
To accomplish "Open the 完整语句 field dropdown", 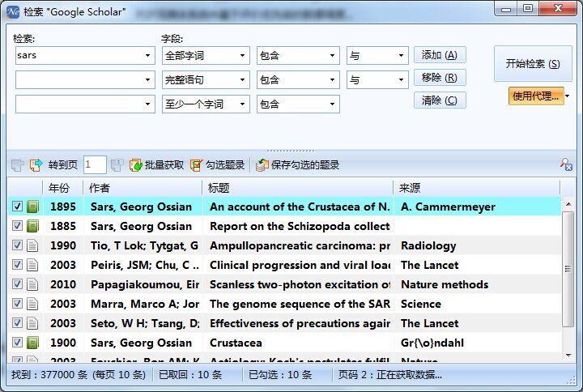I will tap(242, 79).
